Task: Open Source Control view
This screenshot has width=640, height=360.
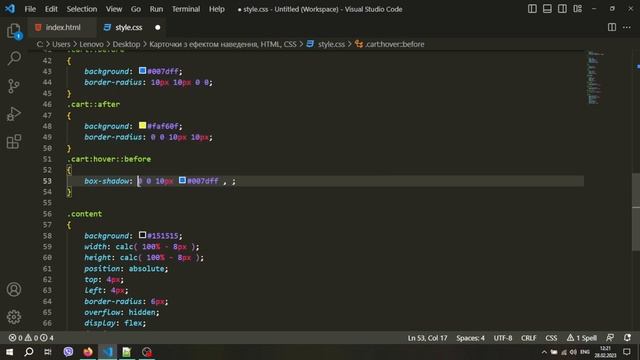Action: (x=14, y=86)
